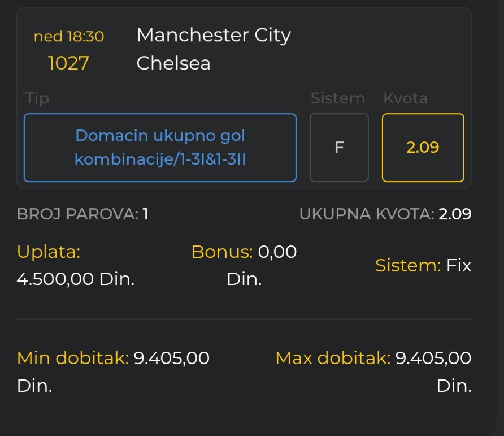Screen dimensions: 504x436
Task: Select match code 1027
Action: click(x=69, y=63)
